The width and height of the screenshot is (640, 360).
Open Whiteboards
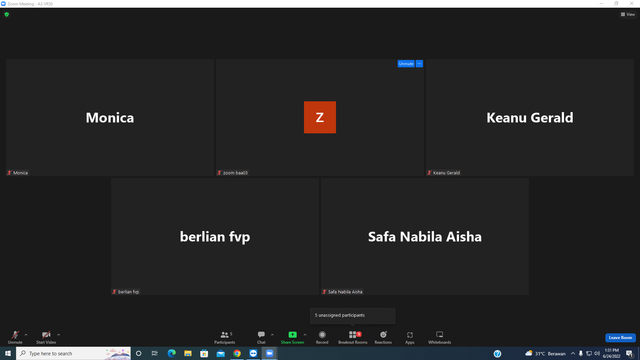point(440,337)
